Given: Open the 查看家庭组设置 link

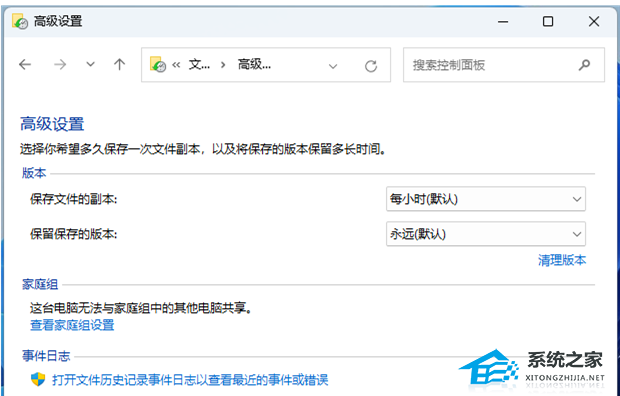Looking at the screenshot, I should coord(72,325).
